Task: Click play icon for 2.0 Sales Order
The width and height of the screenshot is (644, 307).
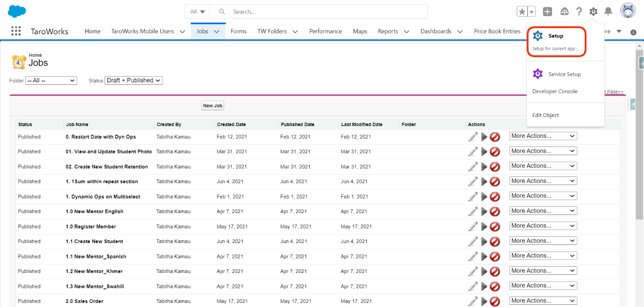Action: [x=484, y=302]
